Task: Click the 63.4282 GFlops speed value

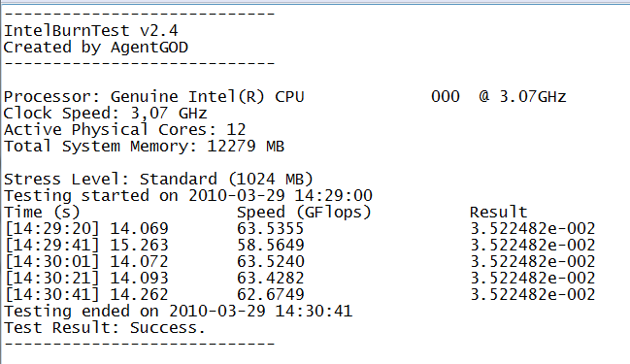Action: pyautogui.click(x=271, y=278)
